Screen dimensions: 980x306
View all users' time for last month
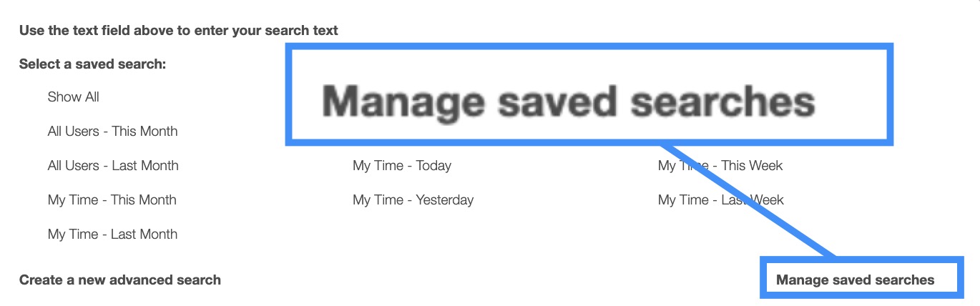pos(113,166)
